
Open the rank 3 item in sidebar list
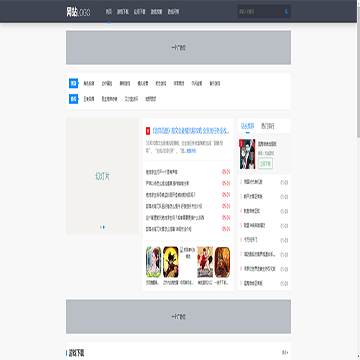252,197
